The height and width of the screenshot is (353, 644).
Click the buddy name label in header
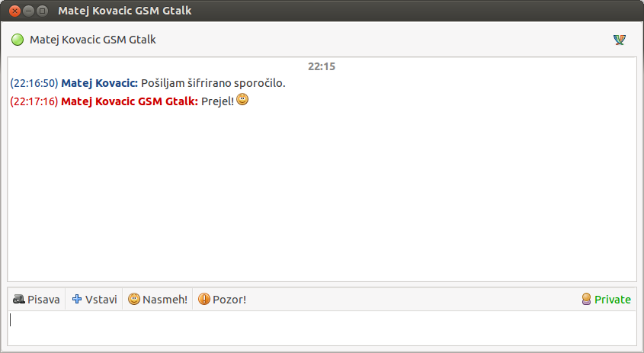(x=93, y=40)
